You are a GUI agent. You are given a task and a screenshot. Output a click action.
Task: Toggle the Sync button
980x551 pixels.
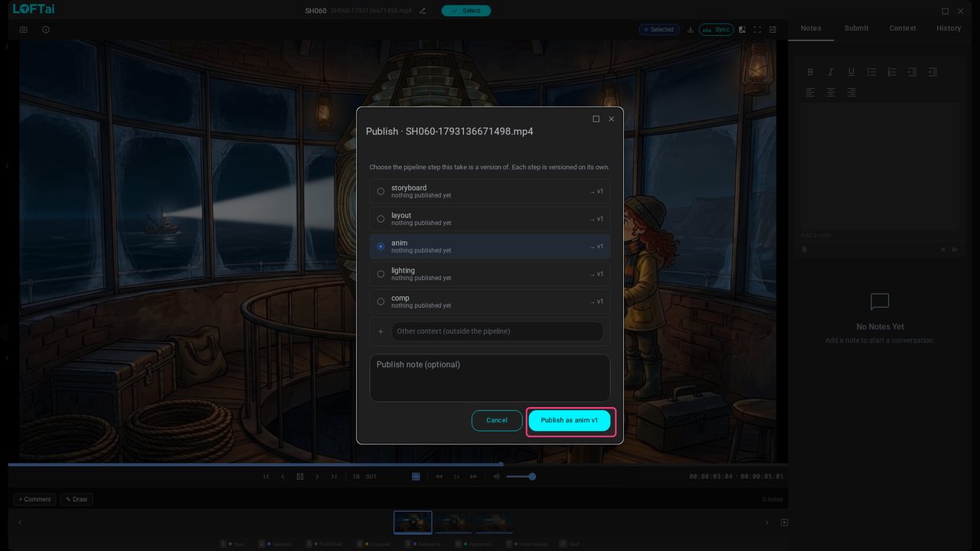tap(716, 30)
